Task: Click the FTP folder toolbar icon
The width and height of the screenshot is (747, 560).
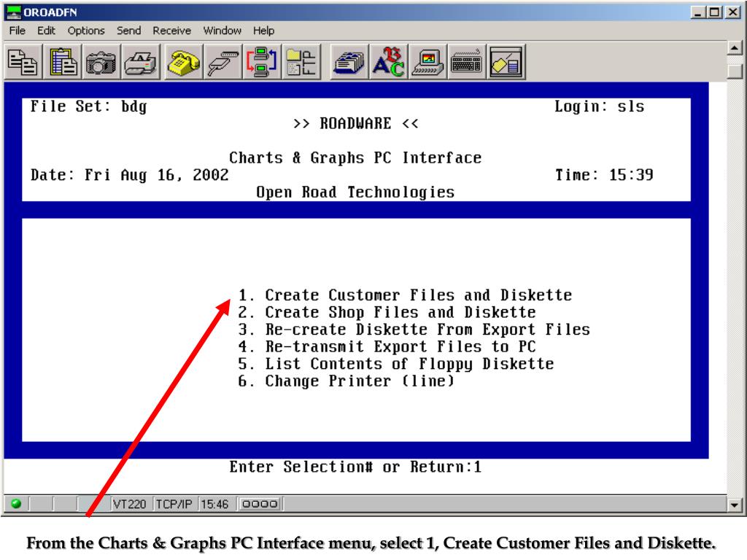Action: 301,62
